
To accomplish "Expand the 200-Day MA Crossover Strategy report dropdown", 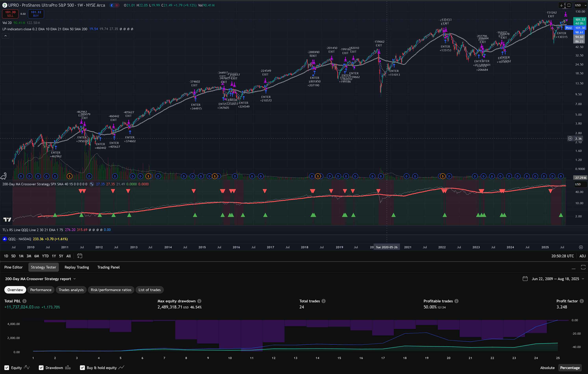I will pyautogui.click(x=41, y=279).
